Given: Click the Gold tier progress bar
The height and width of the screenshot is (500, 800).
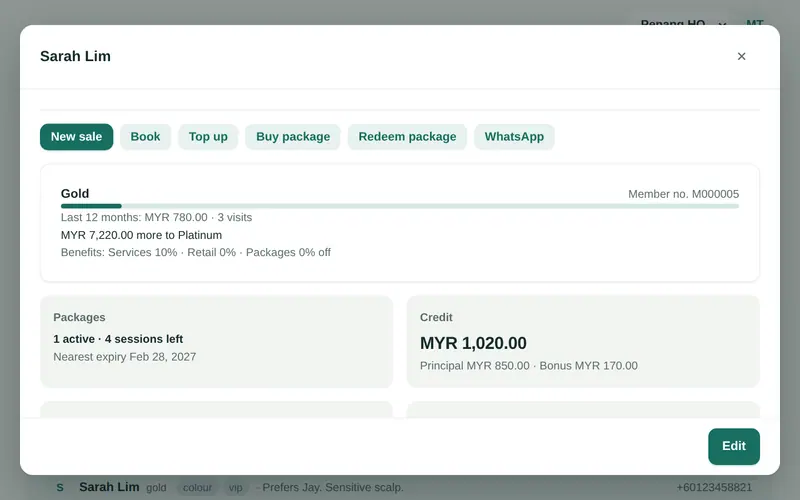Looking at the screenshot, I should click(x=399, y=206).
